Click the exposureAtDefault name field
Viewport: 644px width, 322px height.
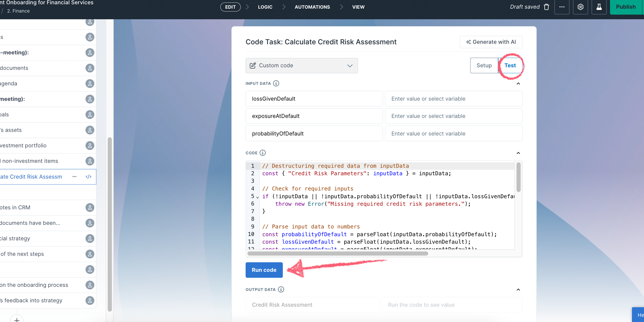coord(314,116)
